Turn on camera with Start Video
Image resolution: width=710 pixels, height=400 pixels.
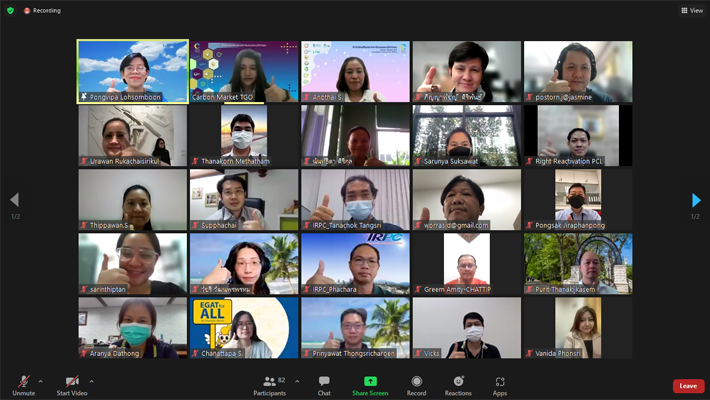point(72,385)
